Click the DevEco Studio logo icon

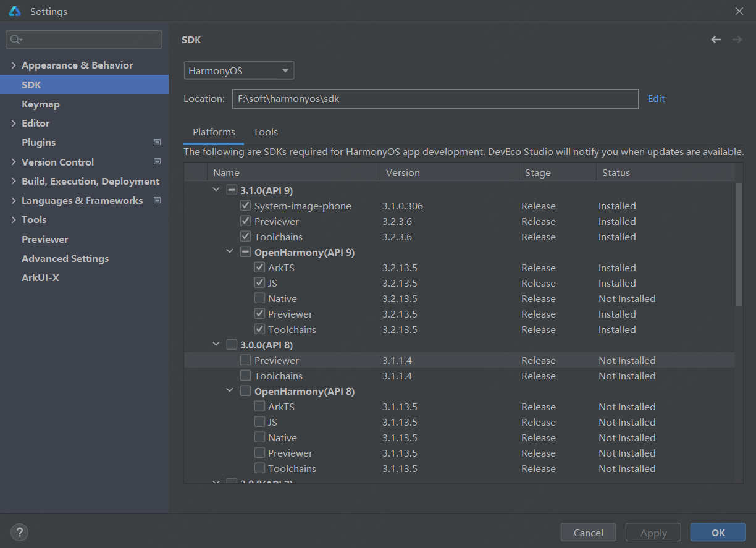tap(15, 11)
